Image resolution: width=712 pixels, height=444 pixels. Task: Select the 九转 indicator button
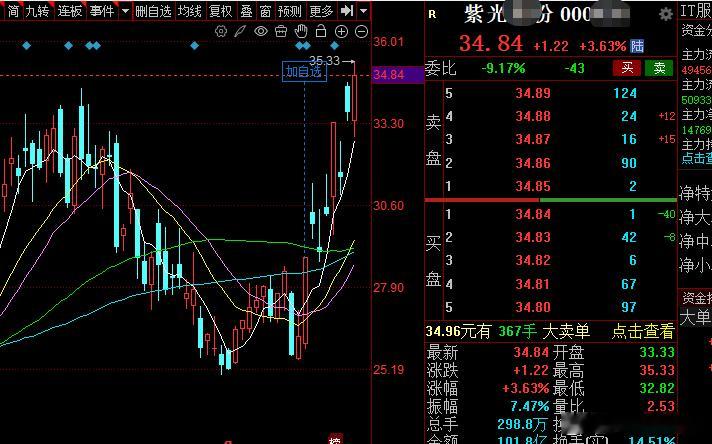pyautogui.click(x=37, y=11)
